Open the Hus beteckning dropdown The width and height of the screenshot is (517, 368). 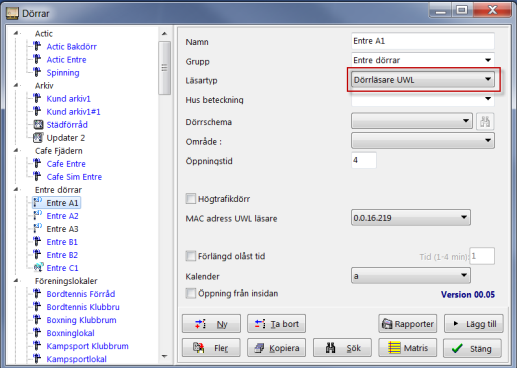[423, 99]
